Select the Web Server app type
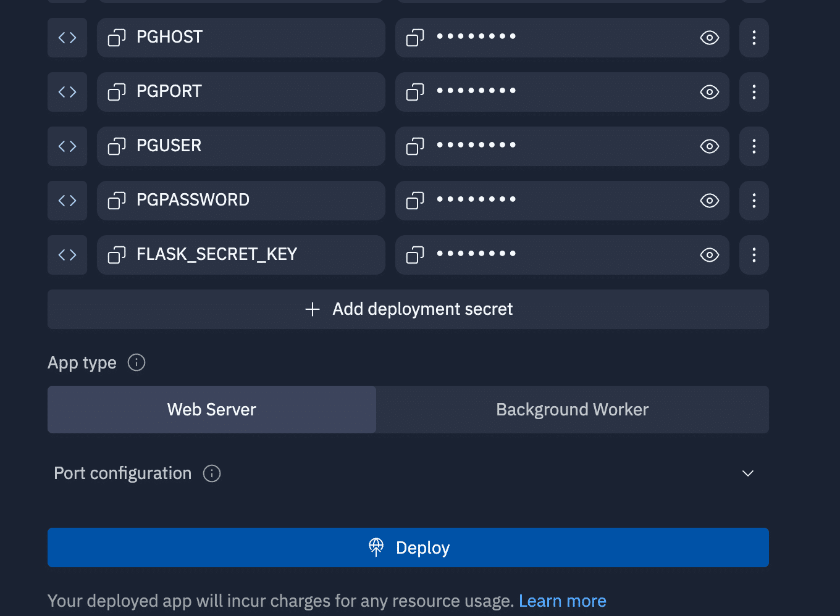Image resolution: width=840 pixels, height=616 pixels. click(x=212, y=410)
